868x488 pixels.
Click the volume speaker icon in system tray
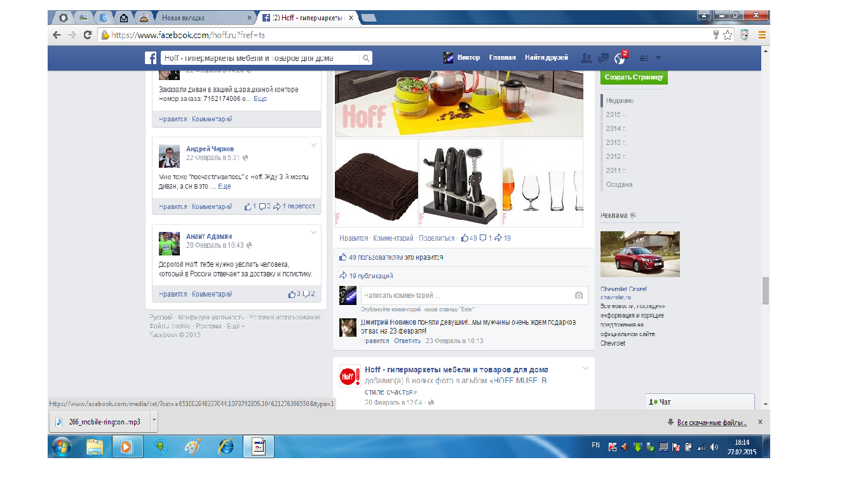[714, 447]
